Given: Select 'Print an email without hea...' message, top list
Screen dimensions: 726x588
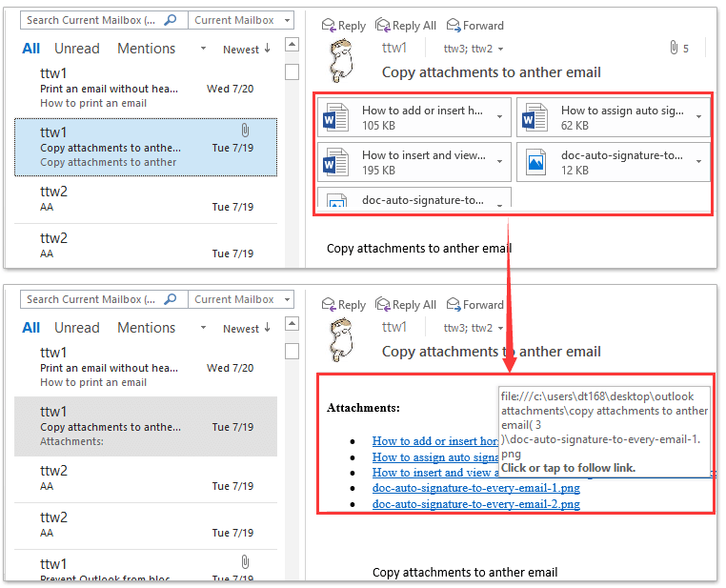Looking at the screenshot, I should pyautogui.click(x=146, y=88).
